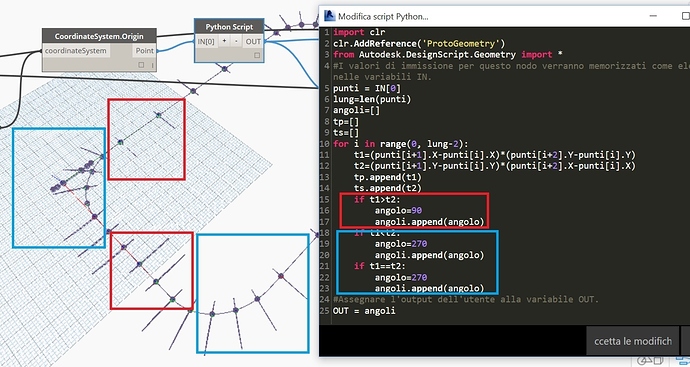This screenshot has height=367, width=690.
Task: Select the CoordinateSystem.Origin node header
Action: click(99, 37)
